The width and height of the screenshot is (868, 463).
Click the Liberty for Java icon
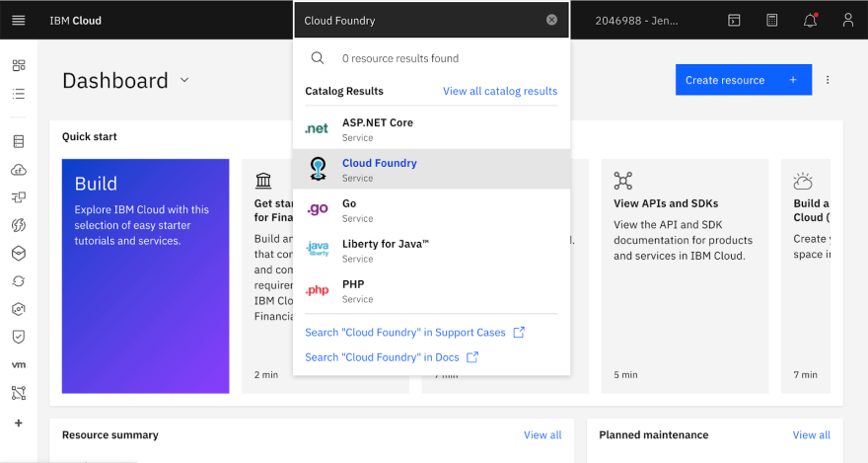pos(318,249)
